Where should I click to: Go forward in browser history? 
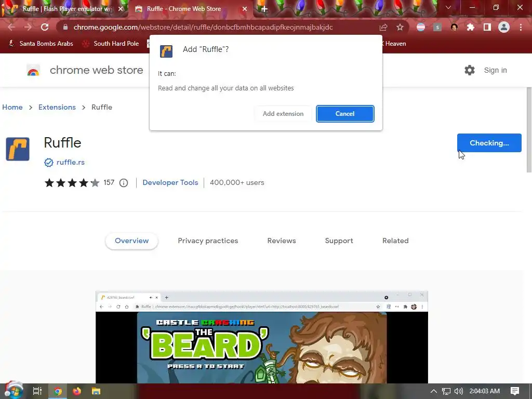click(28, 27)
